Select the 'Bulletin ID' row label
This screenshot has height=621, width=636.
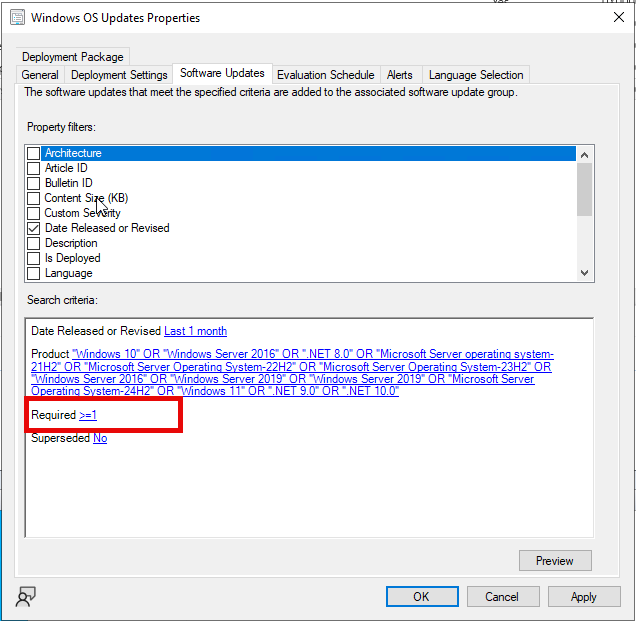(x=69, y=183)
